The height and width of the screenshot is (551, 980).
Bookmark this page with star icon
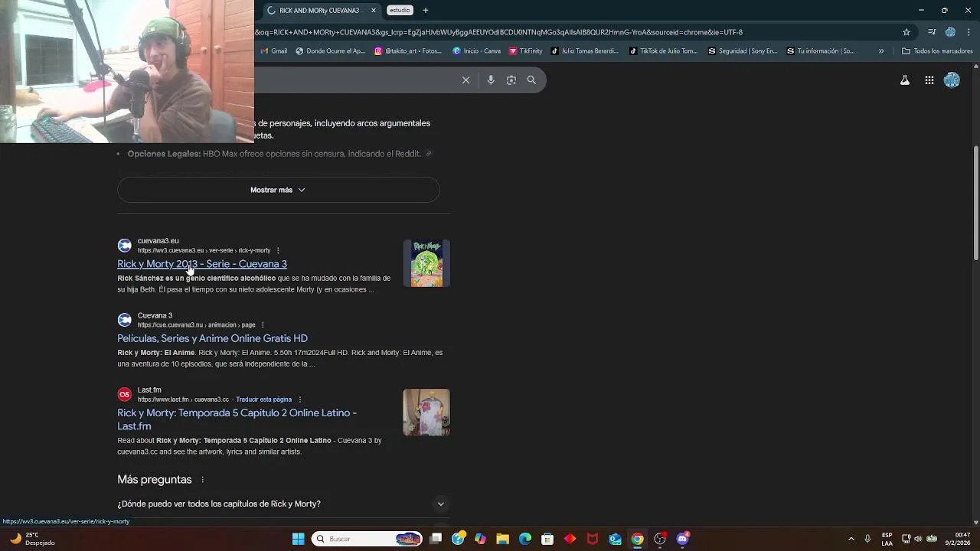tap(906, 32)
